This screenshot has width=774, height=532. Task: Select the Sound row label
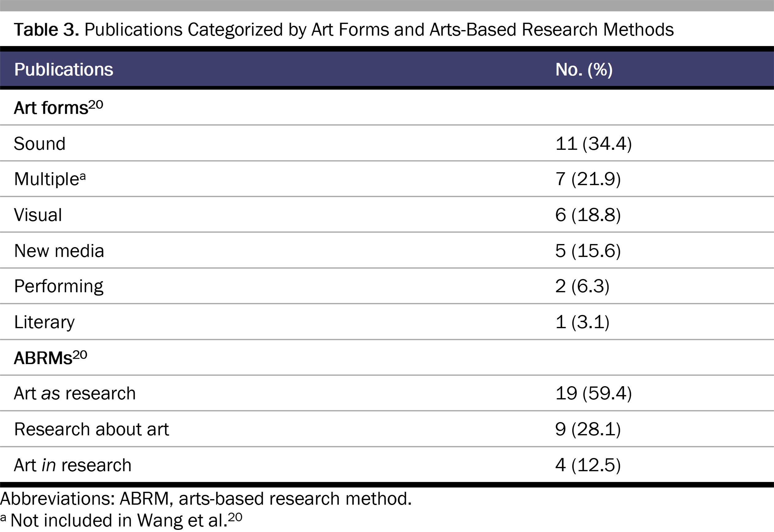click(x=40, y=144)
